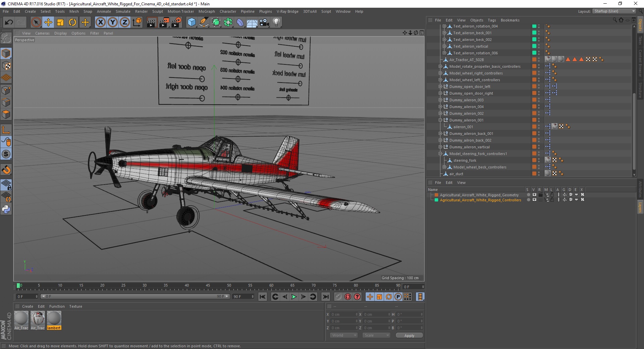Select Agricultural_Aircraft_White_Rigged_Controllers layer
644x349 pixels.
click(x=481, y=200)
